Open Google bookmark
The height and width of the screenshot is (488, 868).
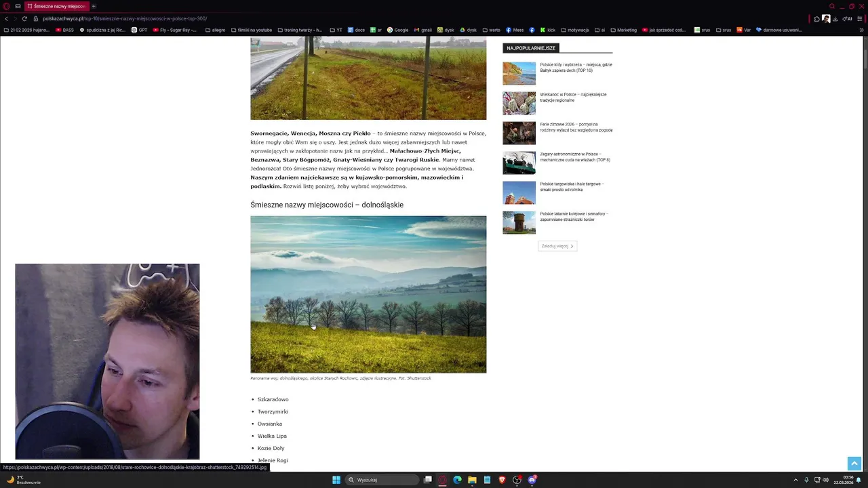398,30
